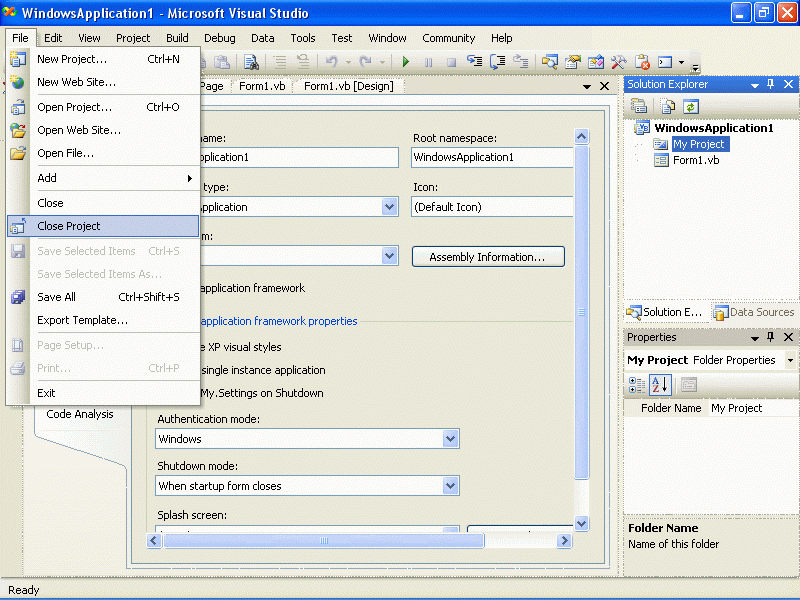This screenshot has width=800, height=600.
Task: Click the Step Over toolbar icon
Action: click(497, 62)
